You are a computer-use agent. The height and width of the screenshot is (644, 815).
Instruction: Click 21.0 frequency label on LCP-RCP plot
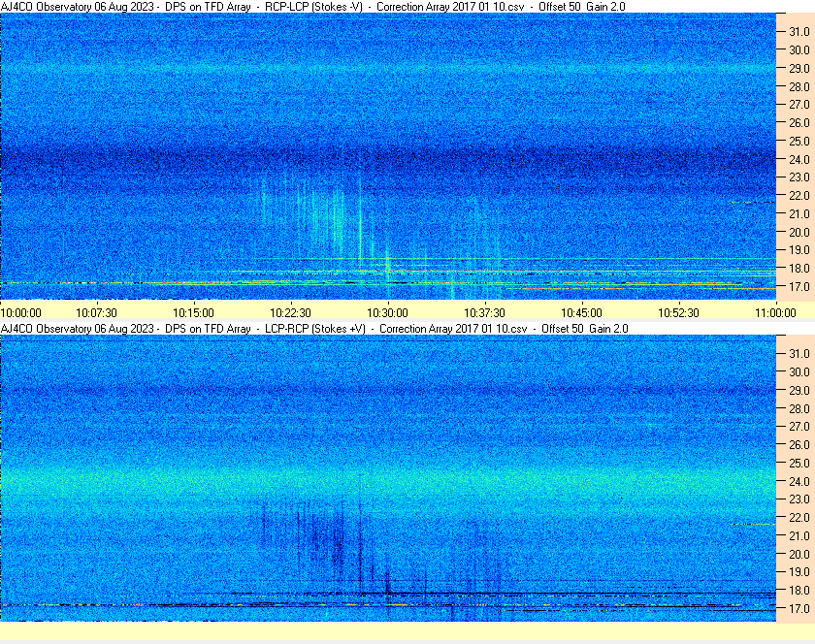click(799, 535)
